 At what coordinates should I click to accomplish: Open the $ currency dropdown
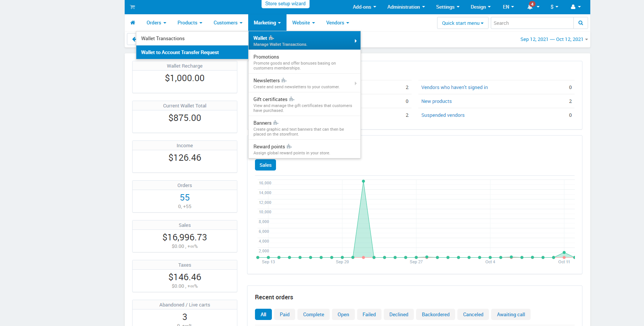pos(554,7)
